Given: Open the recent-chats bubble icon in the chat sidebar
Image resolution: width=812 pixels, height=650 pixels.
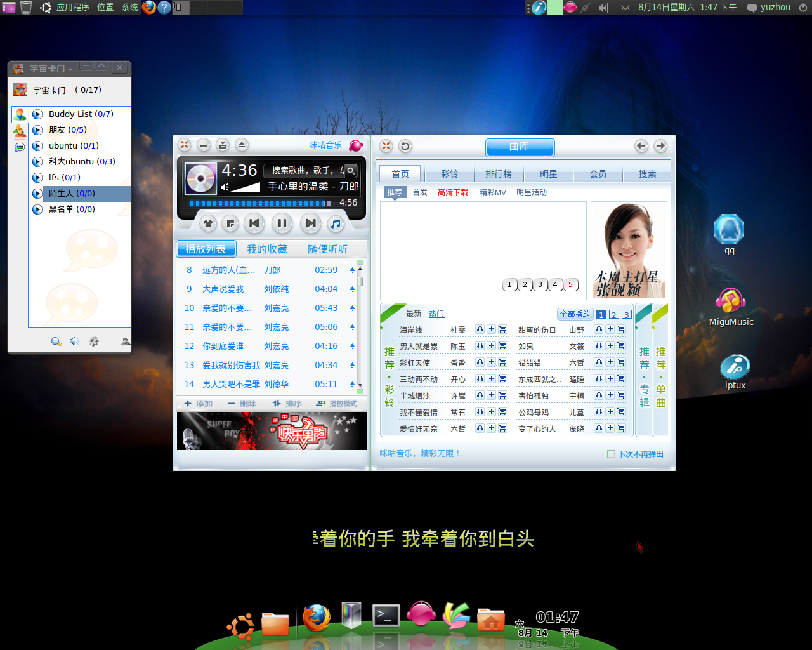Looking at the screenshot, I should click(x=20, y=147).
